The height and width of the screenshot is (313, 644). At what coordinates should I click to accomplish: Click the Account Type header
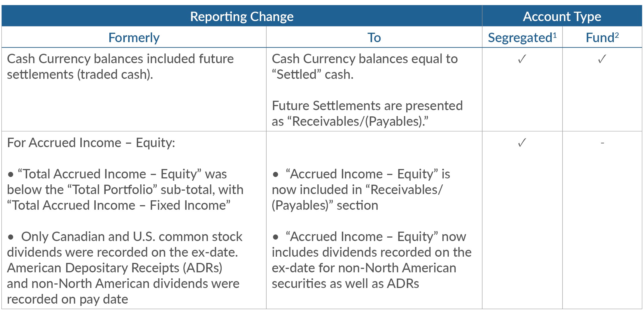[x=562, y=17]
